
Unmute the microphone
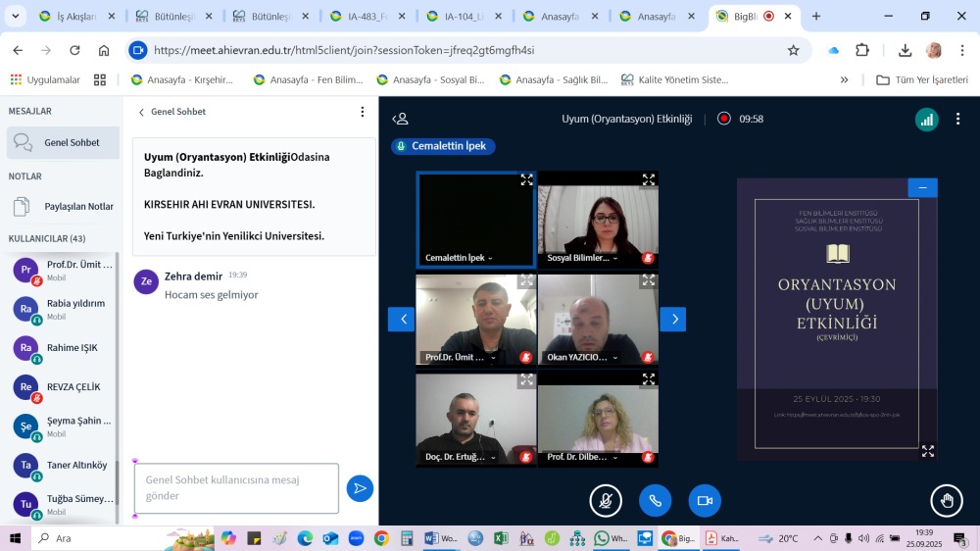click(606, 501)
